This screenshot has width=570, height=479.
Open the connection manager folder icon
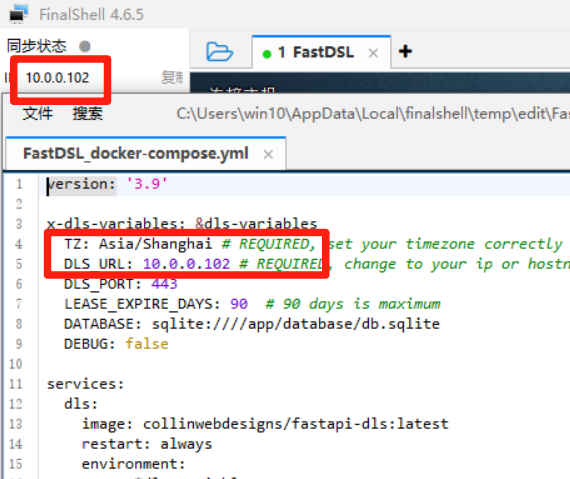click(220, 52)
